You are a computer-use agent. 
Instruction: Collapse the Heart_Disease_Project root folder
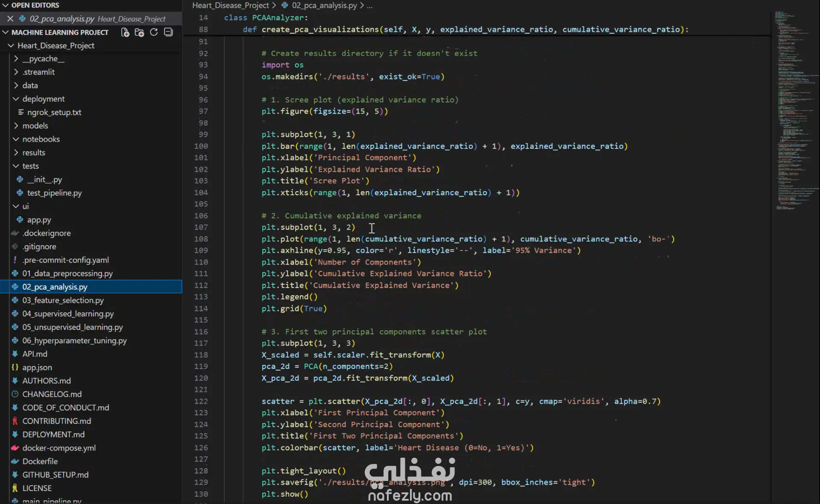tap(56, 46)
